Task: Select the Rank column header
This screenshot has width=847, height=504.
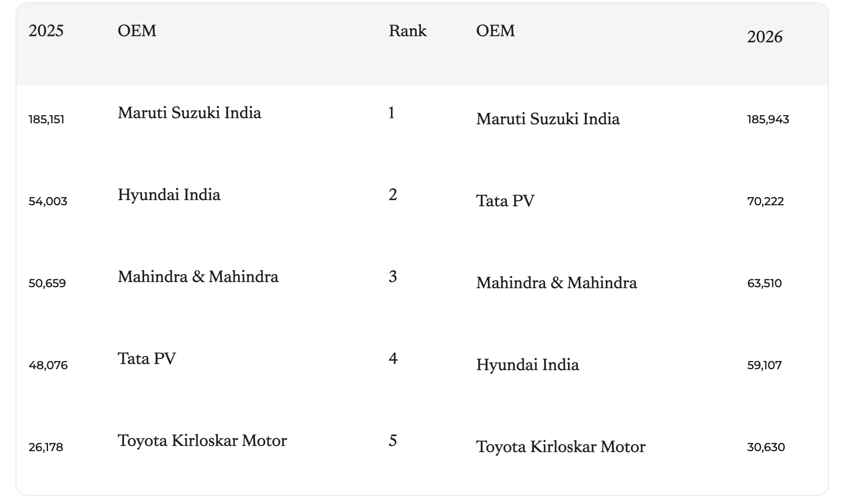Action: pyautogui.click(x=408, y=31)
